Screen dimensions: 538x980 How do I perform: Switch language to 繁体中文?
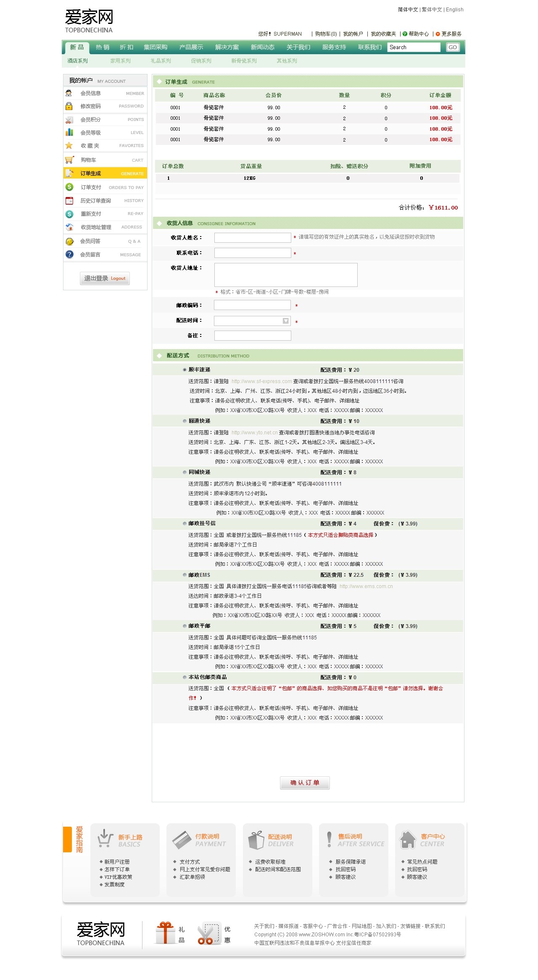point(432,10)
